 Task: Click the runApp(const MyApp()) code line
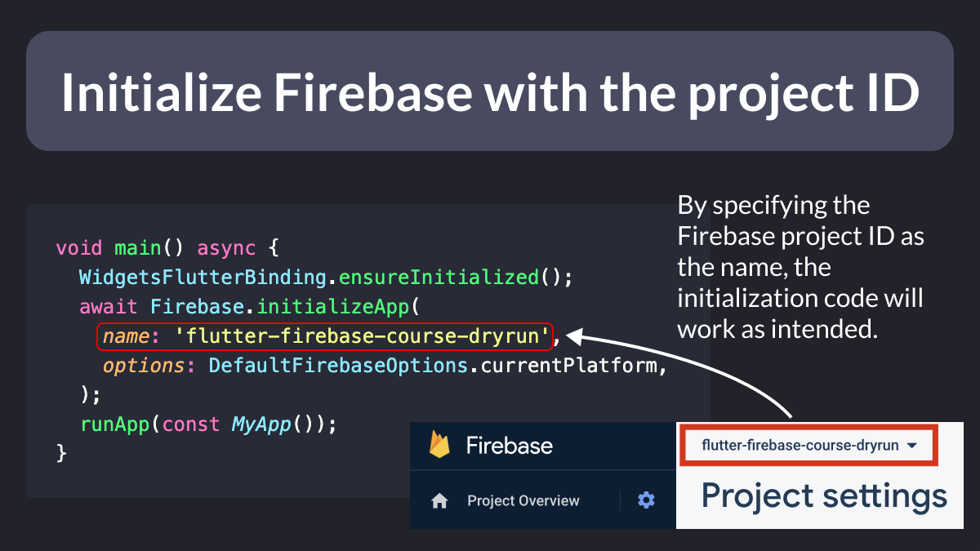(208, 424)
